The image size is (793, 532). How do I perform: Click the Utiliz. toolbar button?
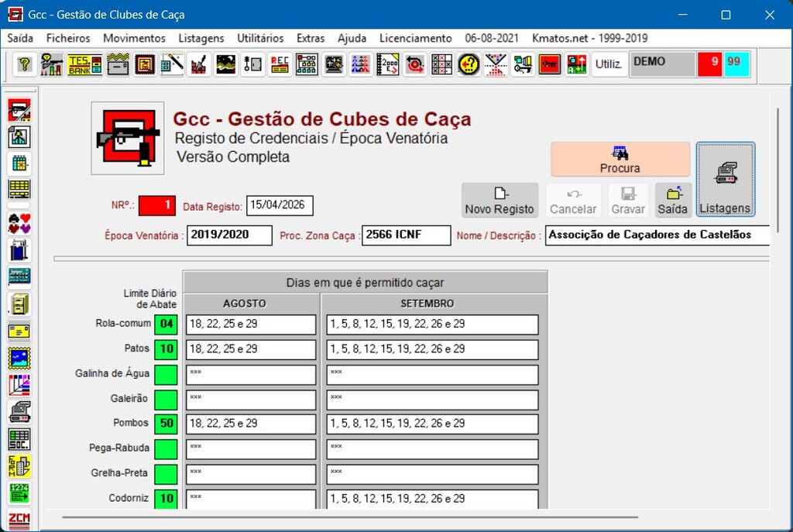[x=609, y=64]
